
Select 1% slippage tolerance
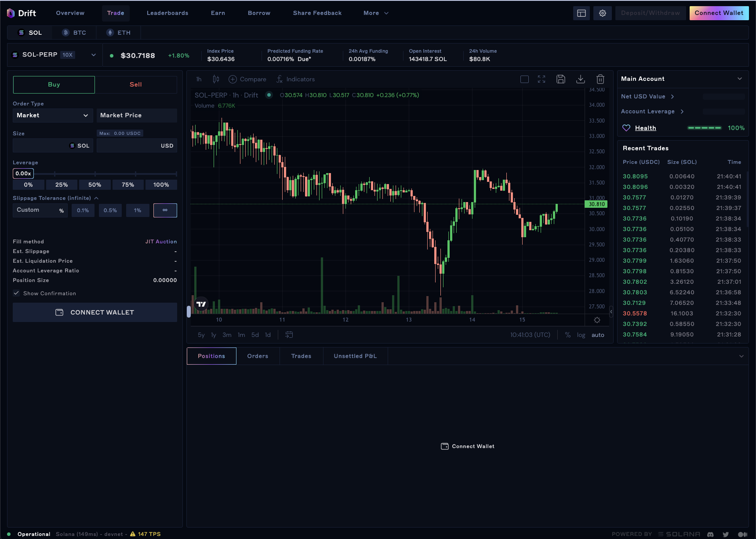coord(138,210)
